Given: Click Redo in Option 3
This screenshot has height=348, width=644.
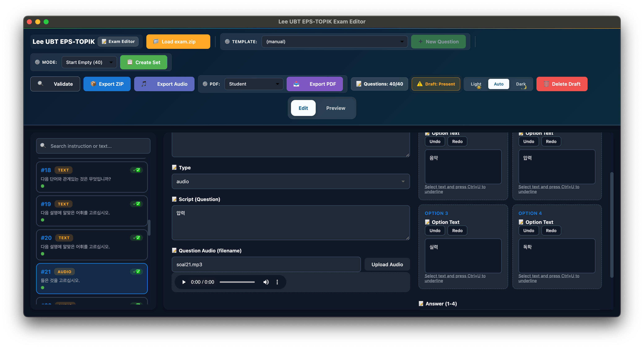Looking at the screenshot, I should (x=457, y=230).
